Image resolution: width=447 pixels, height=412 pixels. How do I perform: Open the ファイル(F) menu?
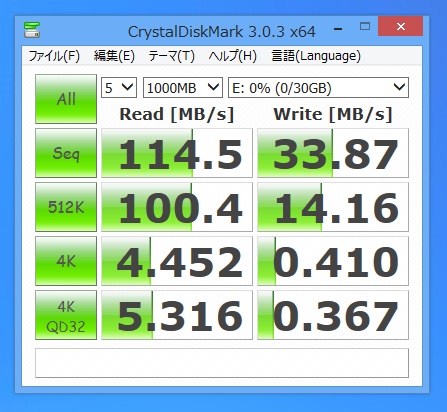pyautogui.click(x=54, y=56)
